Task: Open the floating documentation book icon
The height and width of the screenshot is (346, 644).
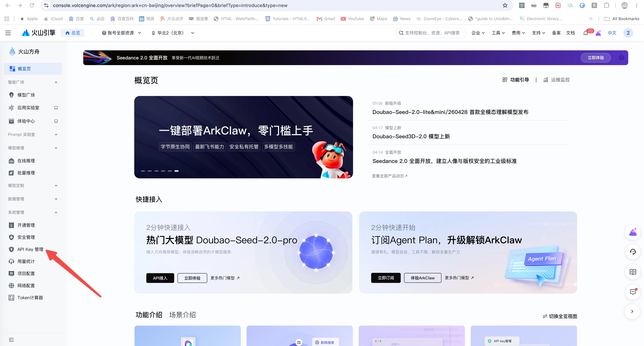Action: click(633, 272)
